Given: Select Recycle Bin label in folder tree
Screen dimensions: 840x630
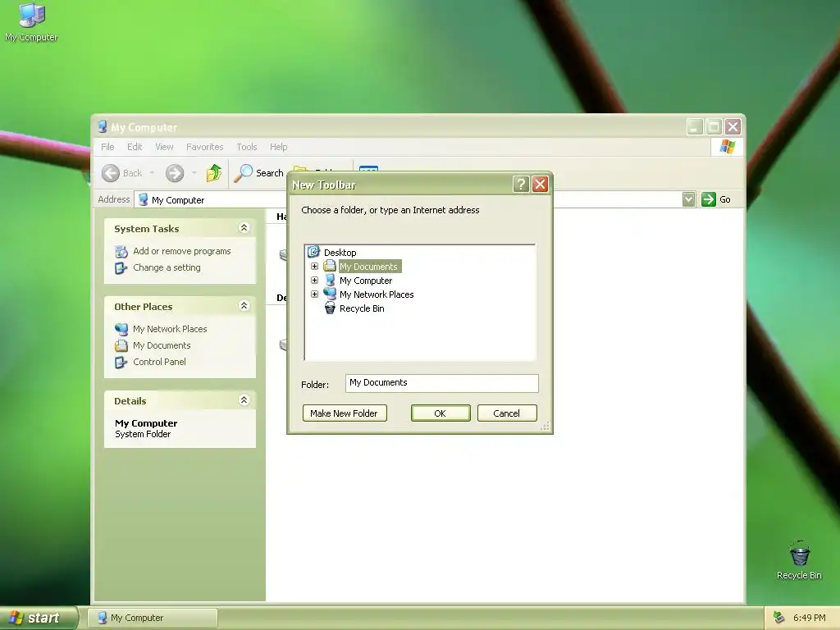Looking at the screenshot, I should (362, 308).
